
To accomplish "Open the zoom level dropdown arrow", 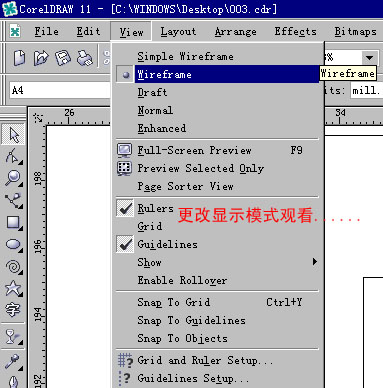I will pos(369,58).
